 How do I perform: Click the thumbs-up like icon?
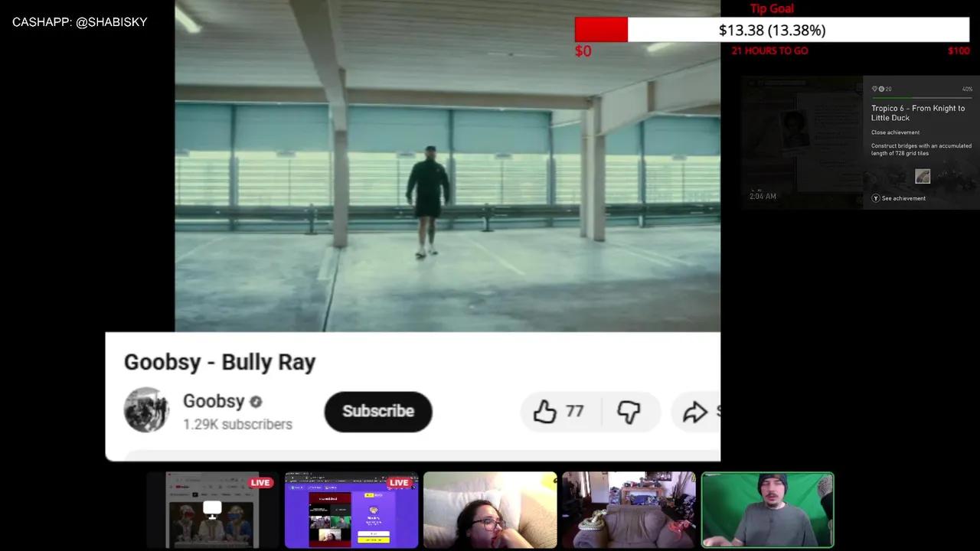pyautogui.click(x=544, y=412)
